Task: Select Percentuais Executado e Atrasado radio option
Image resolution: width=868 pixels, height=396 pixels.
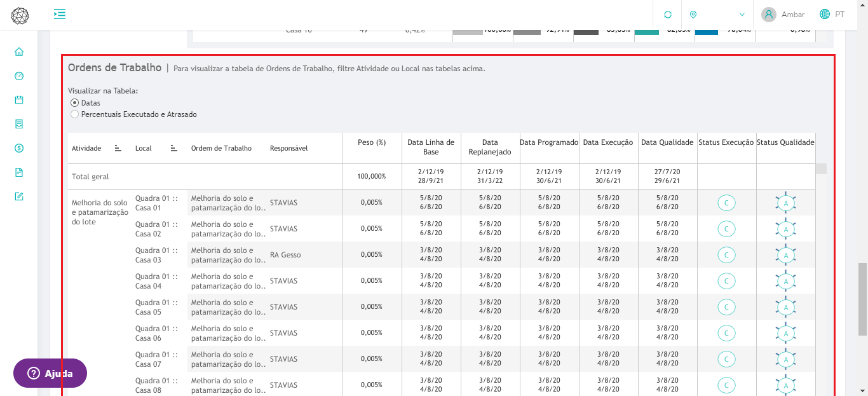Action: 75,114
